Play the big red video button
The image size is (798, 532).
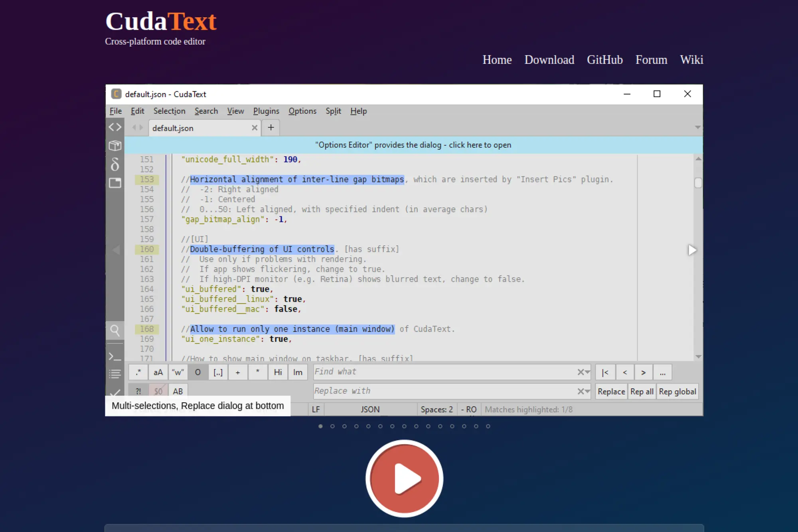pos(404,478)
